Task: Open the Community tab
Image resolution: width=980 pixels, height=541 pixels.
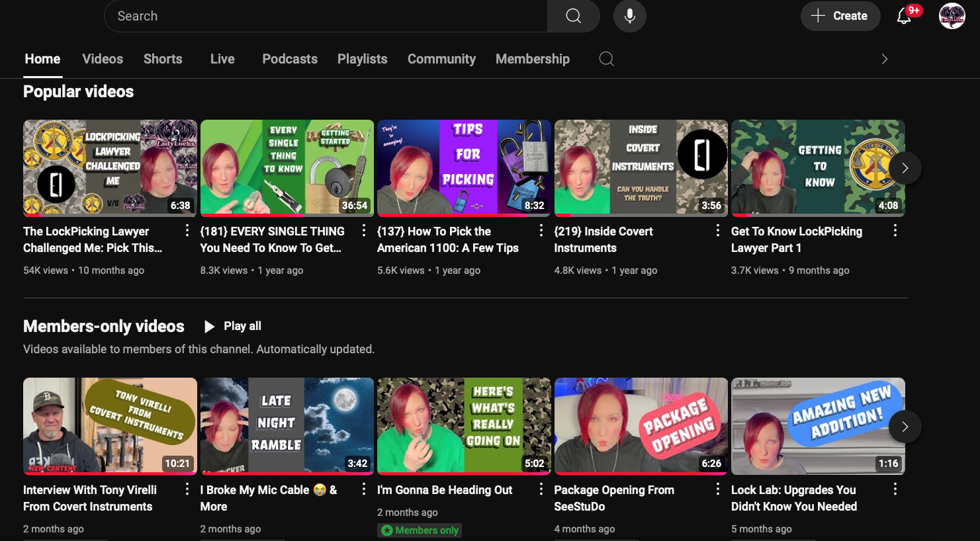Action: pos(441,59)
